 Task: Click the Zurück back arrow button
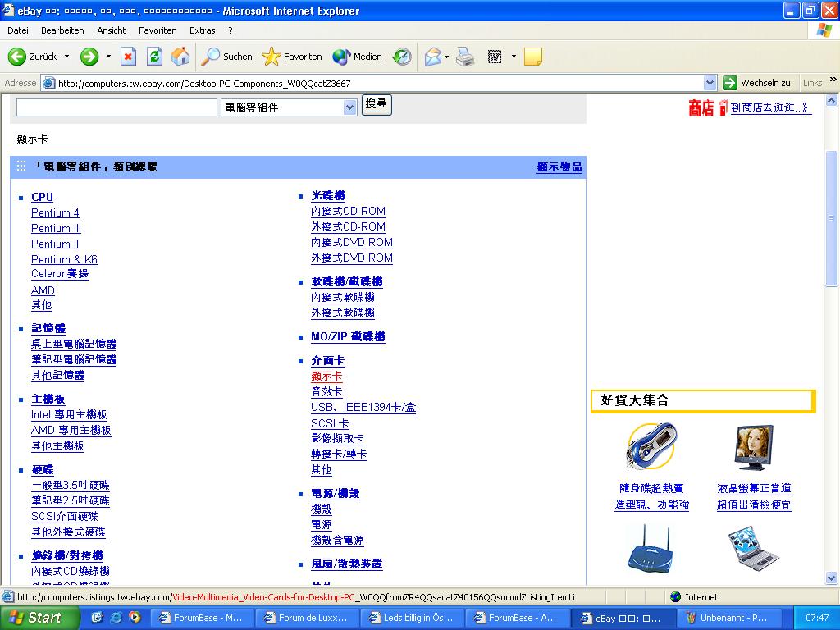[x=32, y=57]
